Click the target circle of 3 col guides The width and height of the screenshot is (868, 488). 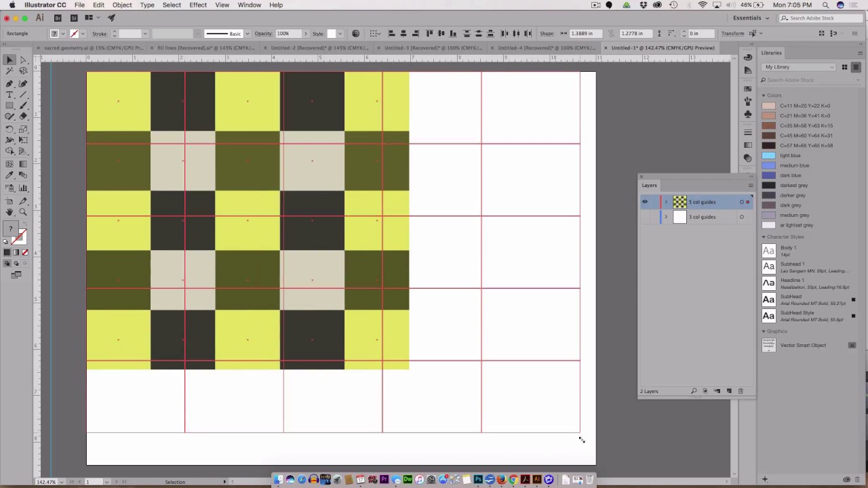[x=741, y=217]
